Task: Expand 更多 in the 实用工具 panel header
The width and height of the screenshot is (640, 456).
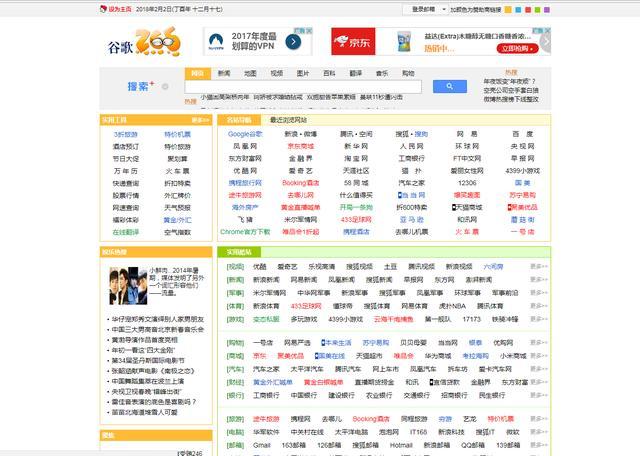Action: 200,120
